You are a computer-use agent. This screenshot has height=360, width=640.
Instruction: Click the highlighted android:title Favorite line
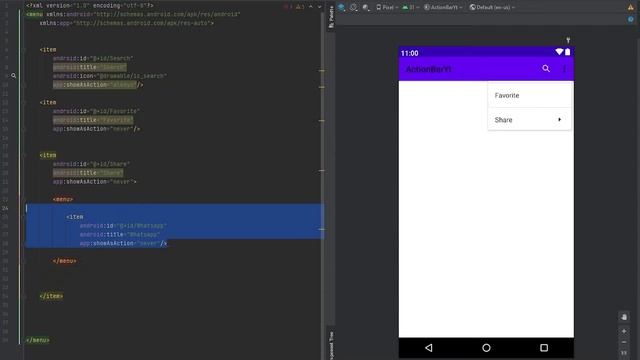click(93, 120)
